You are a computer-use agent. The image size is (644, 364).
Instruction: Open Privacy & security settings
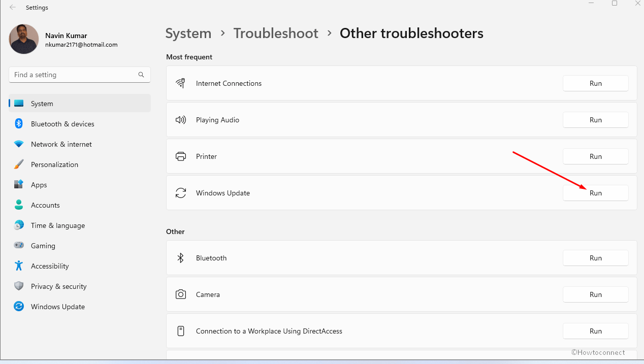80,286
